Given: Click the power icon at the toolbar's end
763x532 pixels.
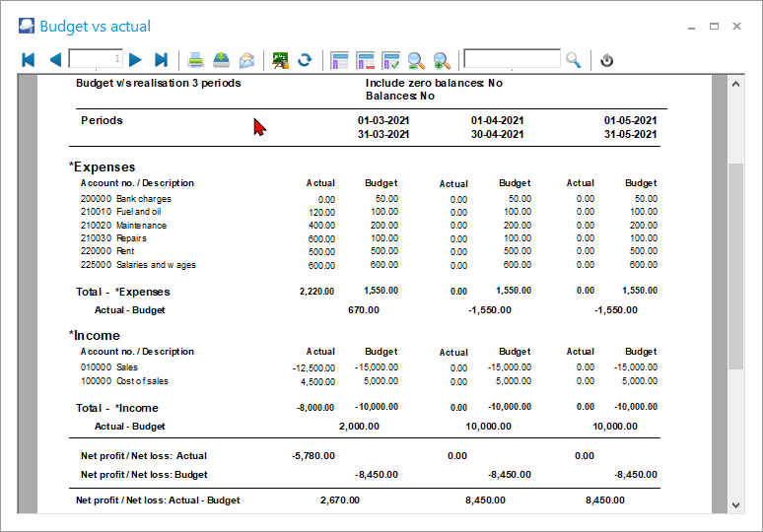Looking at the screenshot, I should coord(607,60).
